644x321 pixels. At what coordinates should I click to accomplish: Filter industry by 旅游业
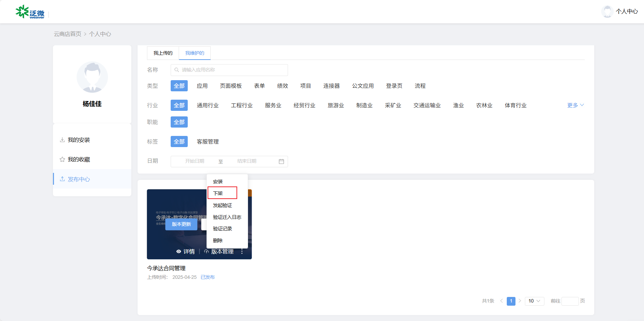coord(336,105)
